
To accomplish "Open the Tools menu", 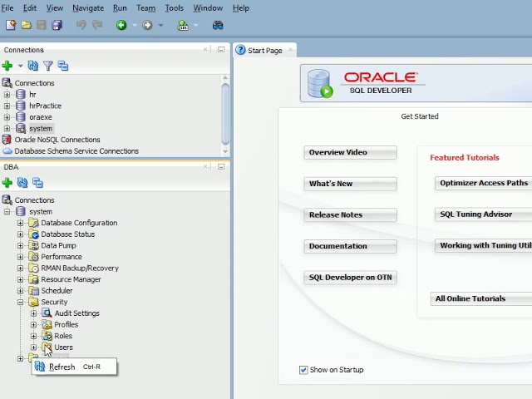I will click(x=174, y=7).
